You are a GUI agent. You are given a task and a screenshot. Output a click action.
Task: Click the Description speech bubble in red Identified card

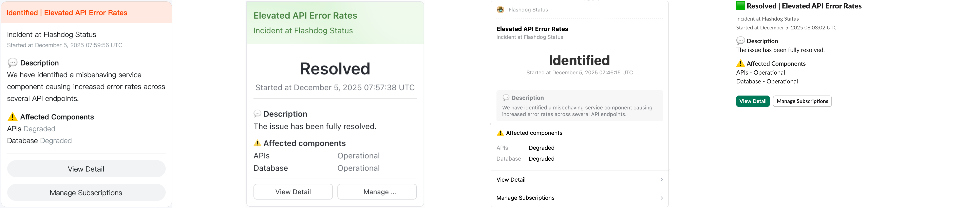coord(13,63)
